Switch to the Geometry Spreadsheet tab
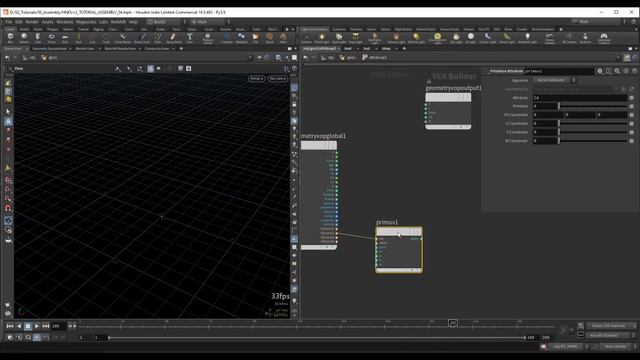This screenshot has width=640, height=360. coord(49,49)
